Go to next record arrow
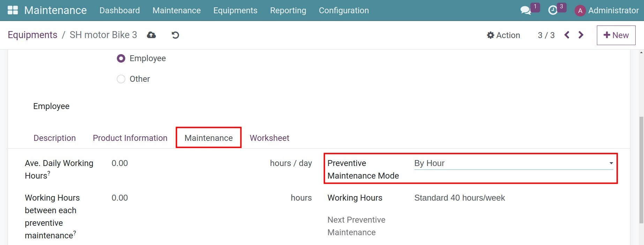644x245 pixels. coord(581,35)
